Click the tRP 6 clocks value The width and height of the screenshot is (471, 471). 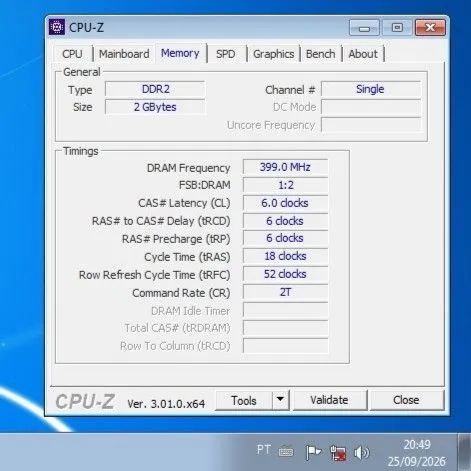[285, 238]
